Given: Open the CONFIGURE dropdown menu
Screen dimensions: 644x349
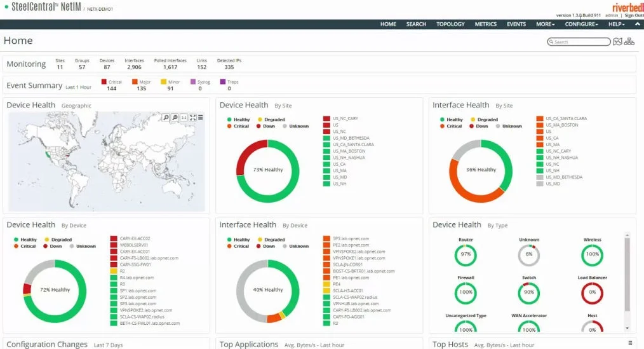Looking at the screenshot, I should pyautogui.click(x=581, y=24).
